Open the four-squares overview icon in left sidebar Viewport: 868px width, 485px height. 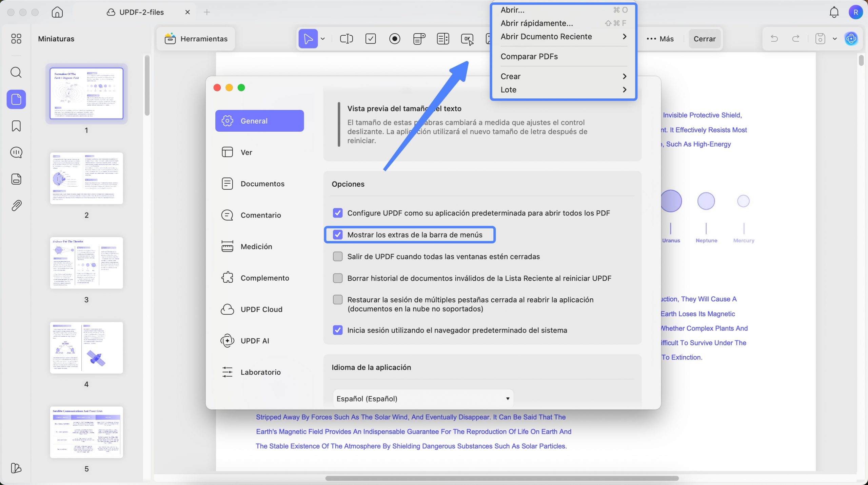point(16,39)
